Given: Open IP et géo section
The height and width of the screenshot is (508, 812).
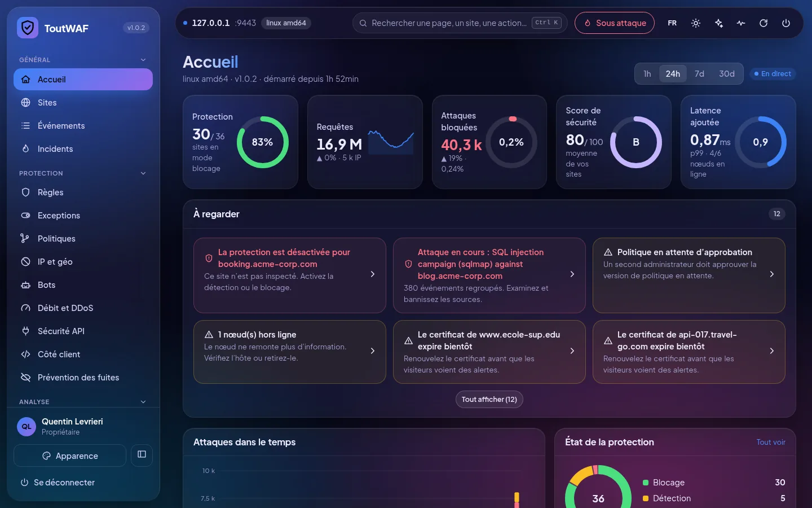Looking at the screenshot, I should click(x=83, y=262).
